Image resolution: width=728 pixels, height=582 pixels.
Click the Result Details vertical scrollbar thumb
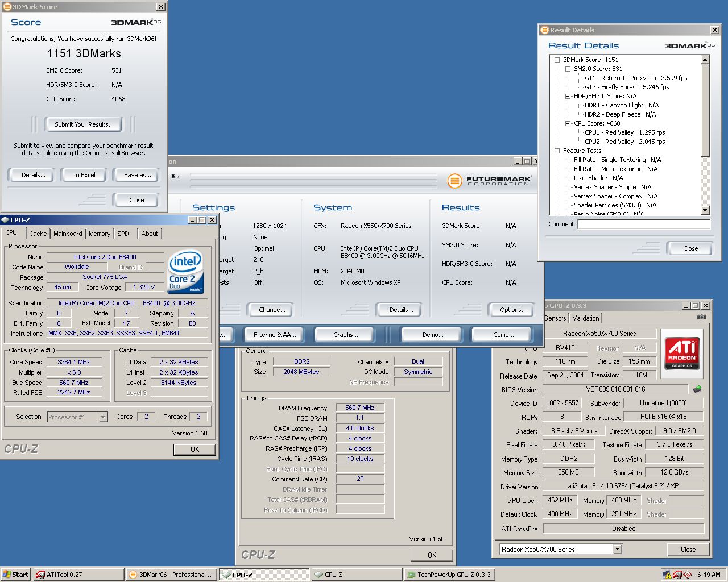click(x=705, y=110)
